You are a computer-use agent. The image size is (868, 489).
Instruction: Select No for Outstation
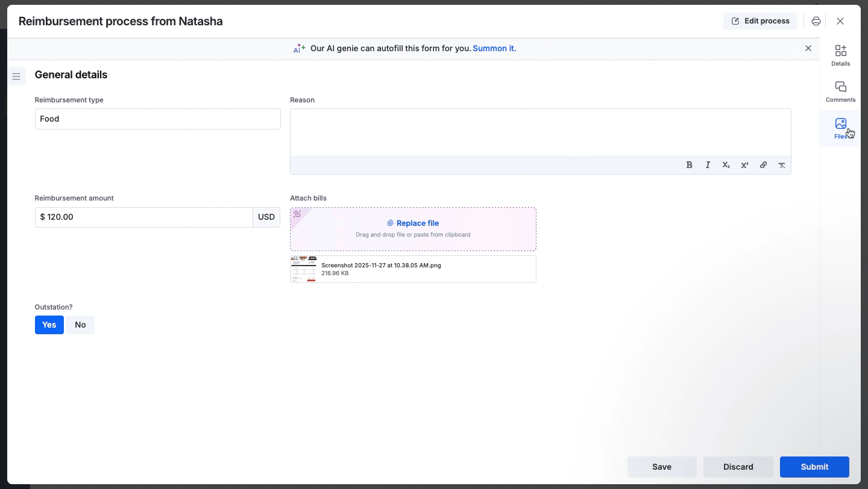pos(80,325)
